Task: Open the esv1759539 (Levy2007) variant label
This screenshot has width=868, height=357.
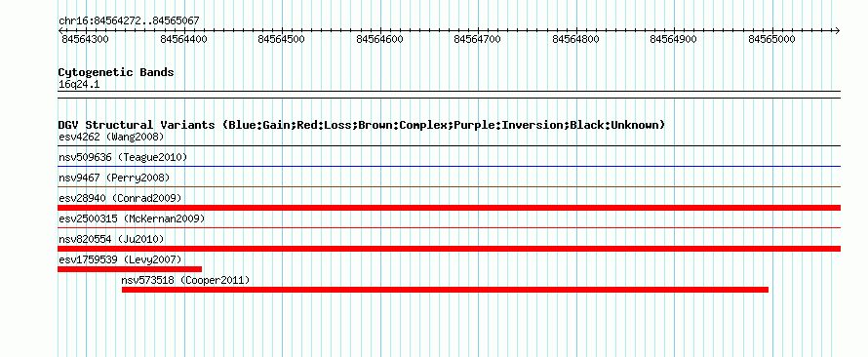Action: point(120,259)
